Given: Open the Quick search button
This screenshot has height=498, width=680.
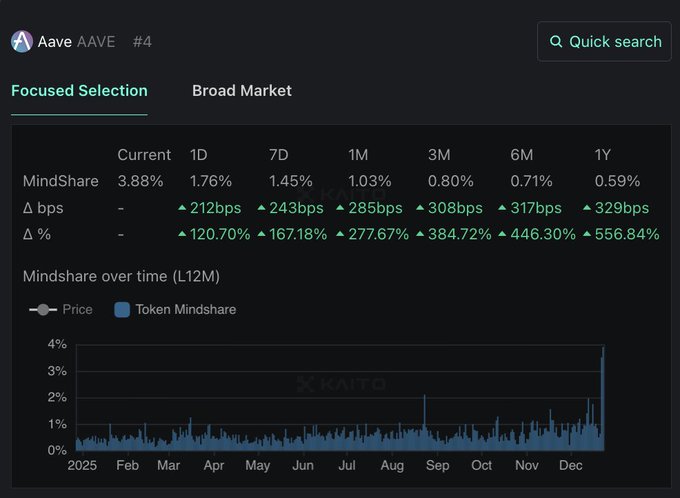Looking at the screenshot, I should 604,42.
